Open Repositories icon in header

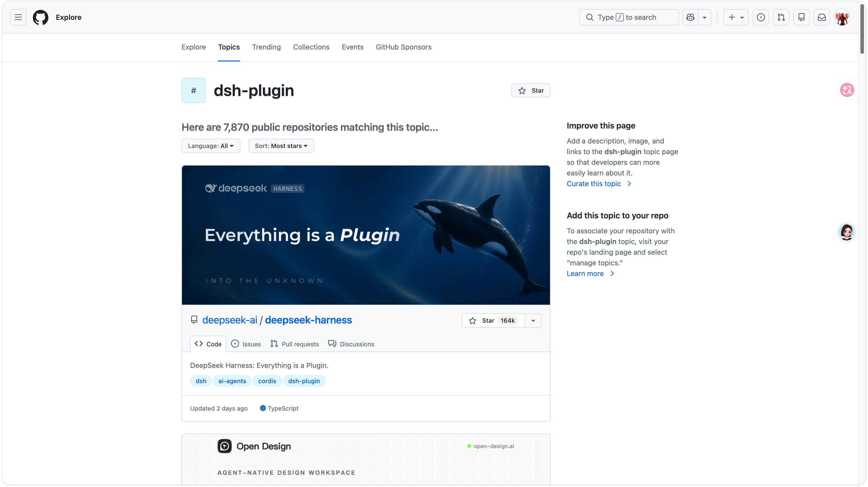point(802,17)
